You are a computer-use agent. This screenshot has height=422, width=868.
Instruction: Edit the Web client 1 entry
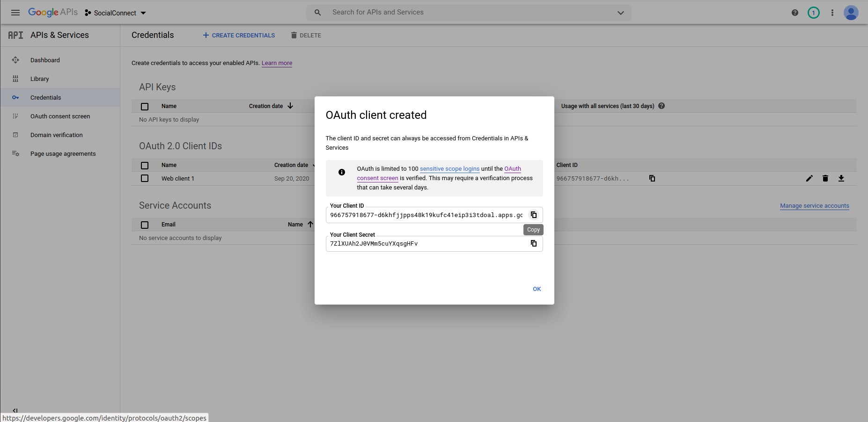[x=809, y=178]
